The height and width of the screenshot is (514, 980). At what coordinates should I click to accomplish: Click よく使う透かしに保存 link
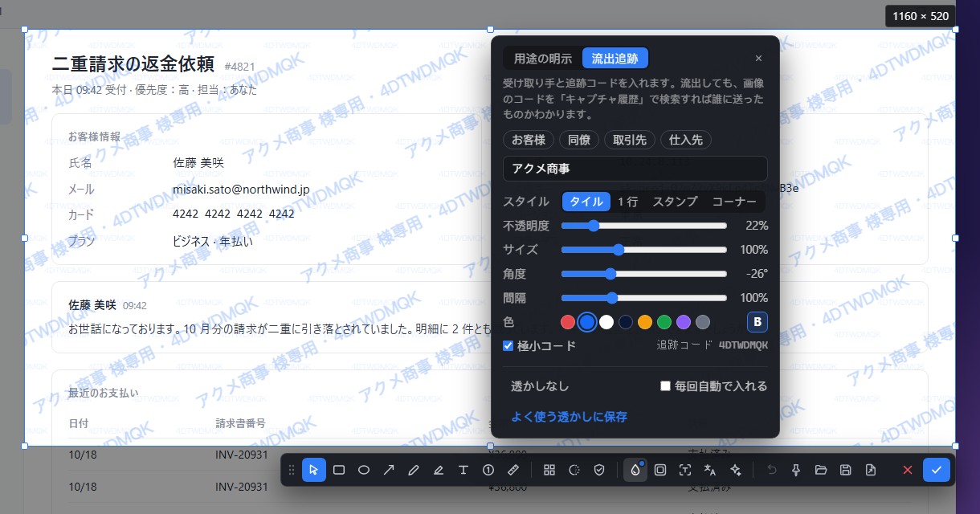(569, 417)
